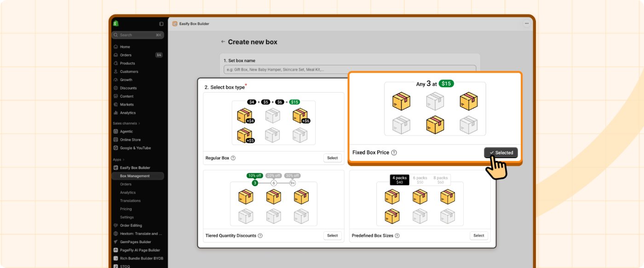Click the Set box name input field
This screenshot has height=268, width=644.
pos(350,69)
